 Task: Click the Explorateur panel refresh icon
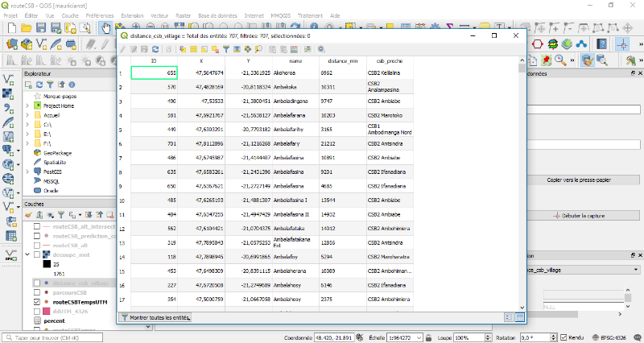39,84
